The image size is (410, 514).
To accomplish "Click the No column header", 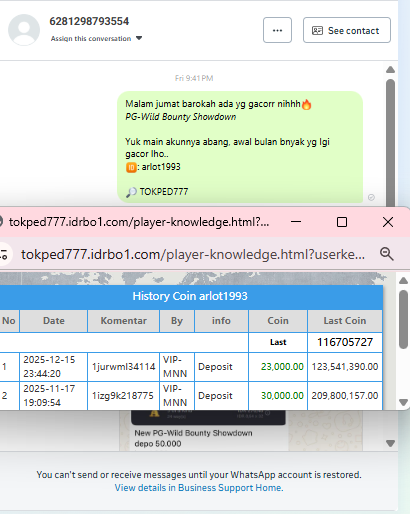I will coord(9,321).
